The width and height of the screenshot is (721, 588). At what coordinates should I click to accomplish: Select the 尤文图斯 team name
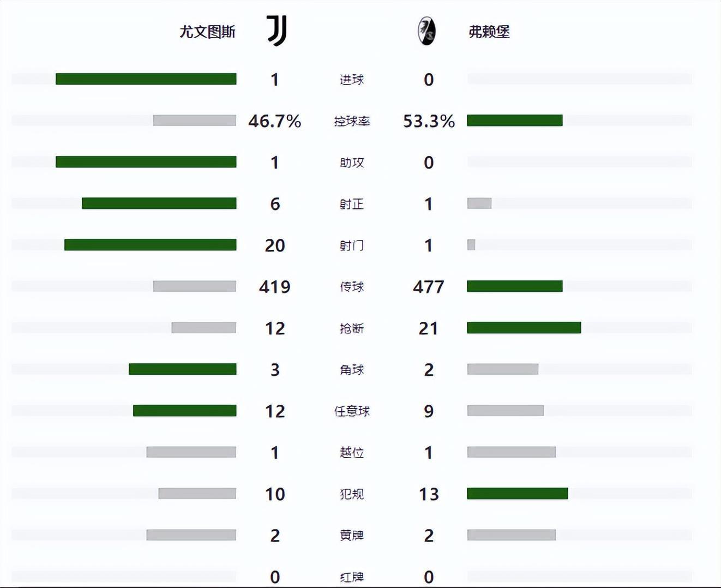(208, 32)
